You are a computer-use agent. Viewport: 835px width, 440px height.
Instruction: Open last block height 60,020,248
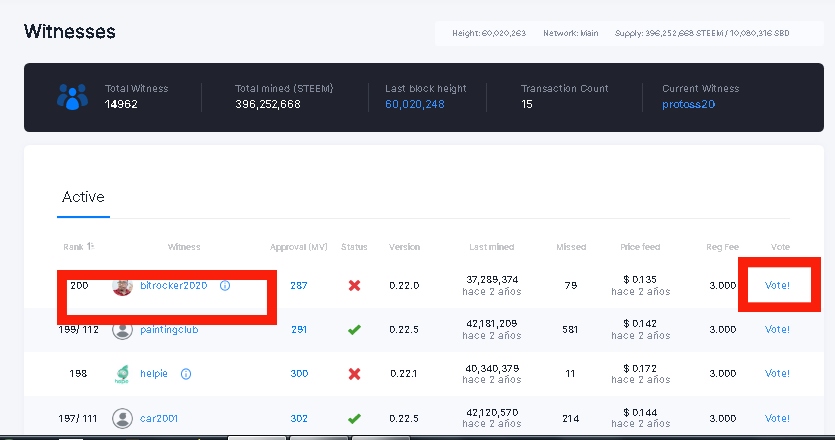415,104
